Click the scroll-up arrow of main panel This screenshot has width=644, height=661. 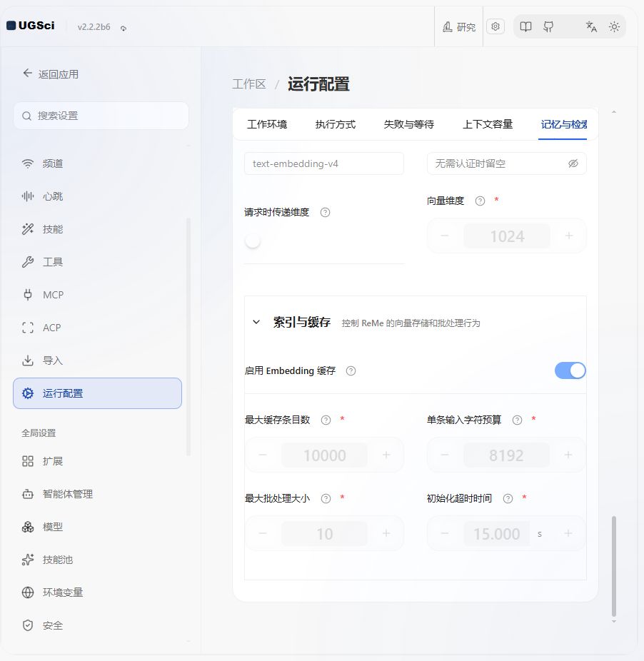coord(614,112)
